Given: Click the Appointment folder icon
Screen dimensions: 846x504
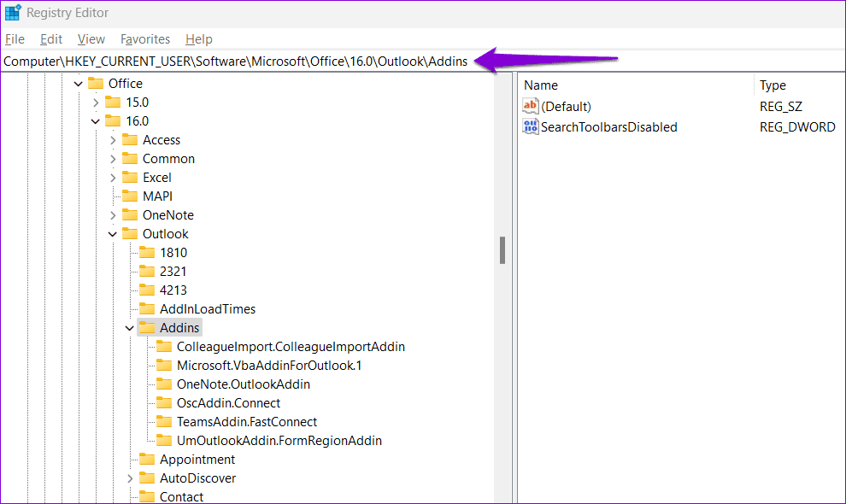Looking at the screenshot, I should click(147, 460).
